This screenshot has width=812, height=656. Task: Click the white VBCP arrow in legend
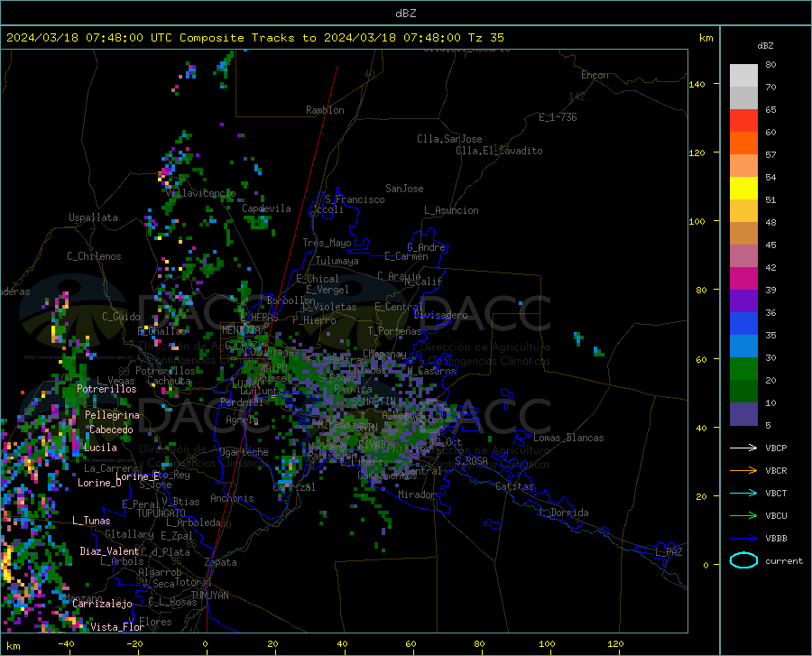tap(743, 448)
